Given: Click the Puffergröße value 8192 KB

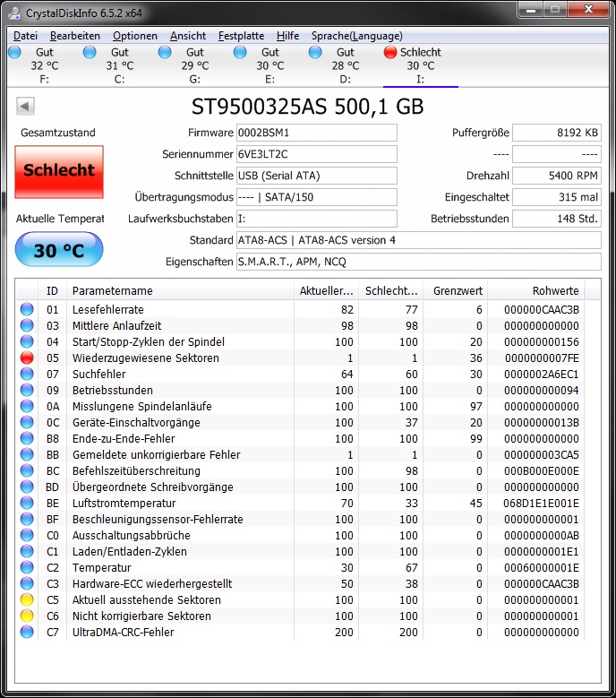Looking at the screenshot, I should pyautogui.click(x=557, y=133).
